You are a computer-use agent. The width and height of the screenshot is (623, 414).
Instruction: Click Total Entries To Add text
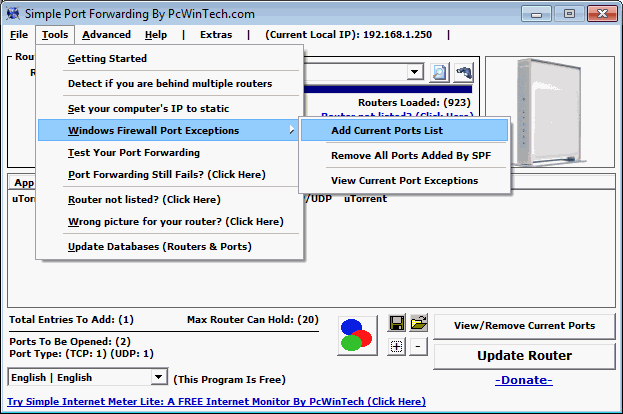pyautogui.click(x=72, y=319)
